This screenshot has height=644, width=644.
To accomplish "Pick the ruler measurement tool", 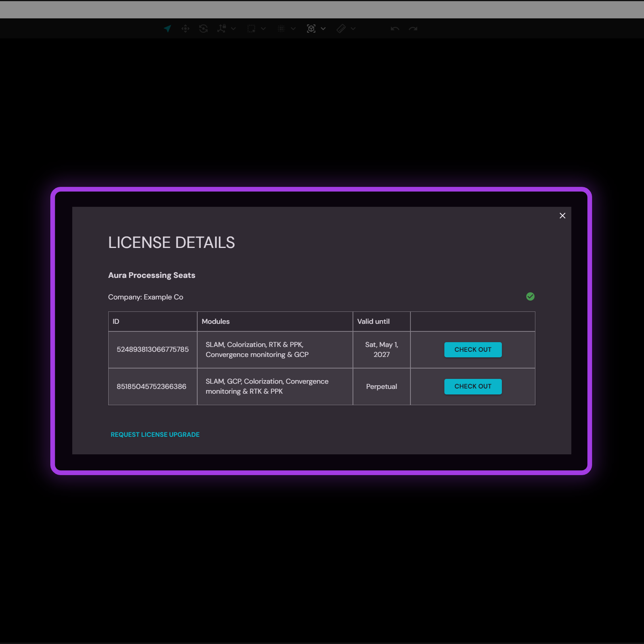I will point(341,29).
